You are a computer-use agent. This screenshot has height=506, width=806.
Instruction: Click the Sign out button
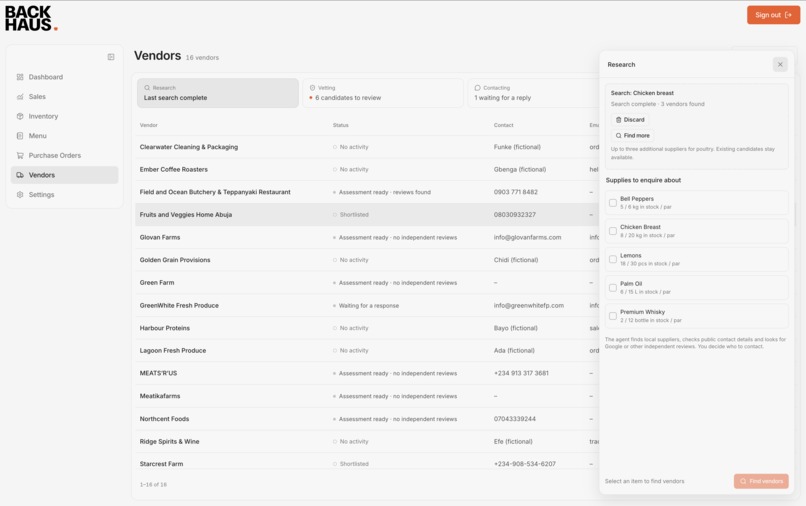773,15
